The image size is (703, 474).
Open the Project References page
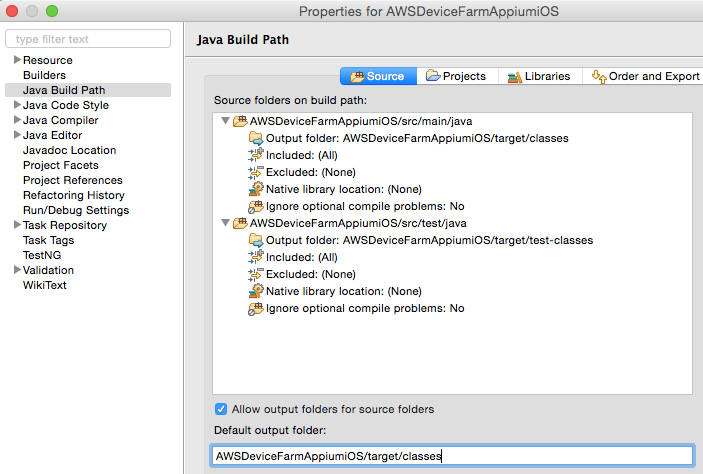coord(73,180)
